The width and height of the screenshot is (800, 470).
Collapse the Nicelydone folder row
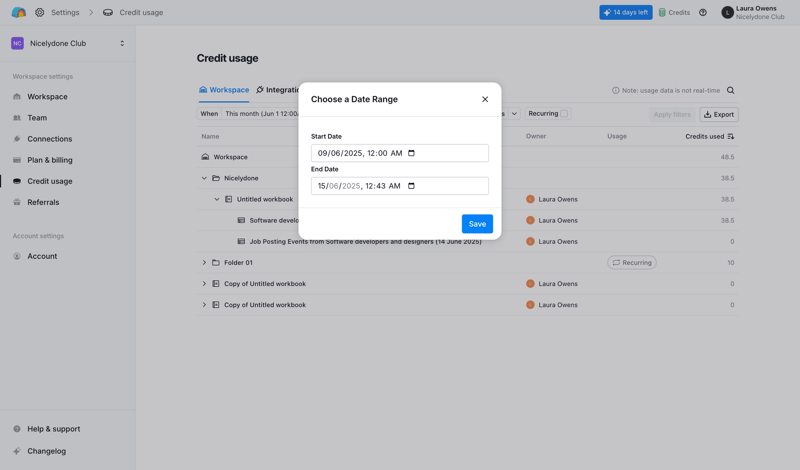204,178
